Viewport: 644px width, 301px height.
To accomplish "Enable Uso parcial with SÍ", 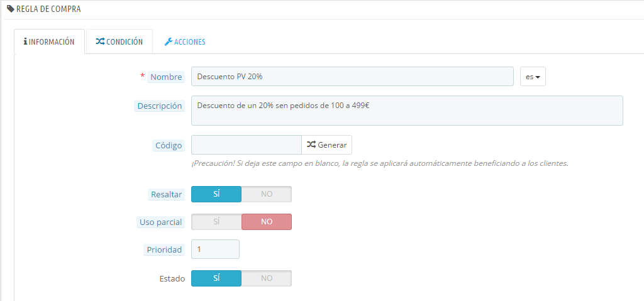I will (216, 222).
